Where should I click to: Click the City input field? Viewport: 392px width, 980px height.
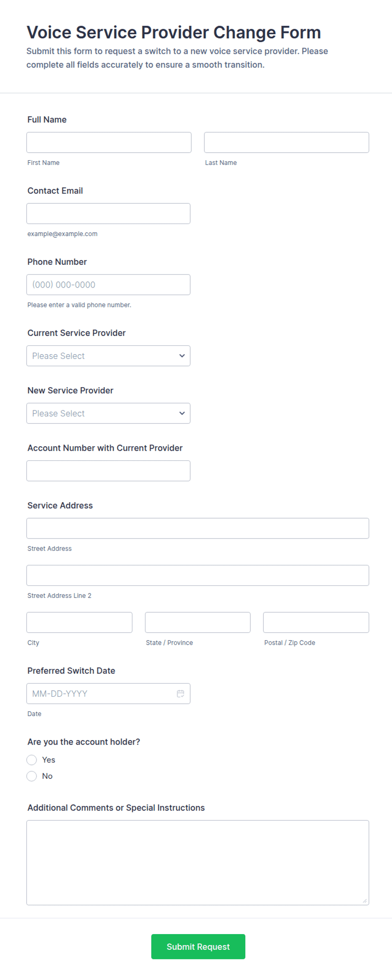pyautogui.click(x=79, y=622)
